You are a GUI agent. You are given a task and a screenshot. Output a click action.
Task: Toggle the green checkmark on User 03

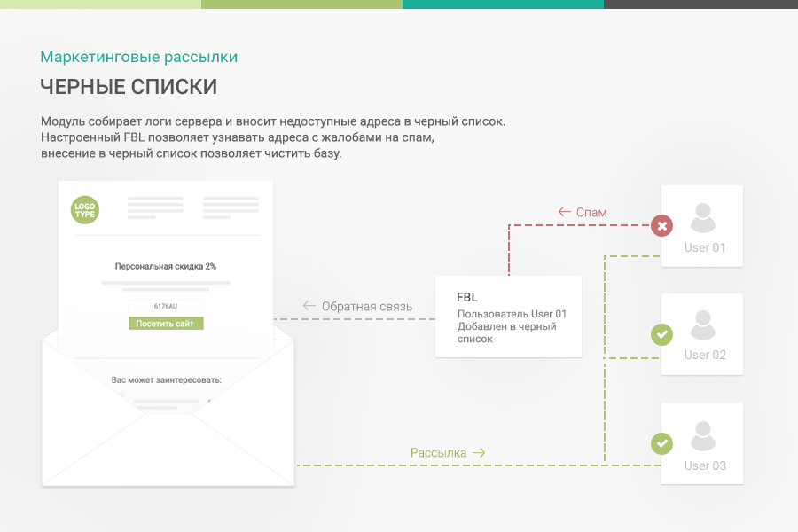tap(661, 443)
